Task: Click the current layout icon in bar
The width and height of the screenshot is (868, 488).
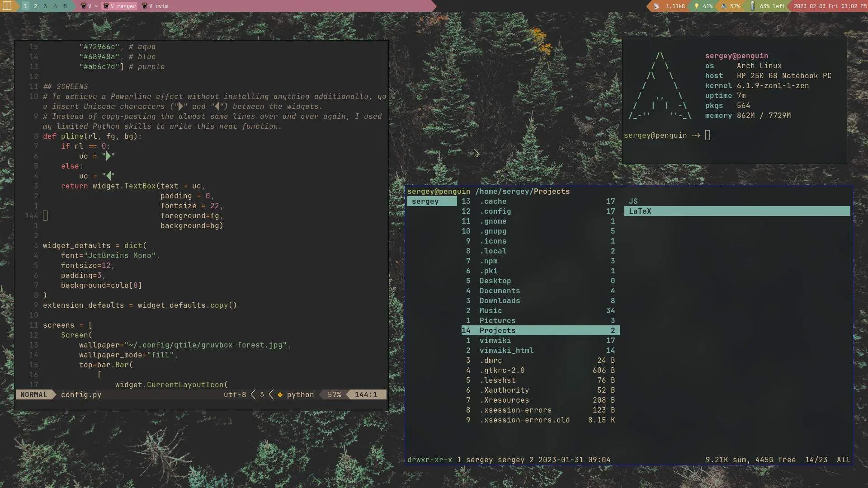Action: tap(7, 6)
